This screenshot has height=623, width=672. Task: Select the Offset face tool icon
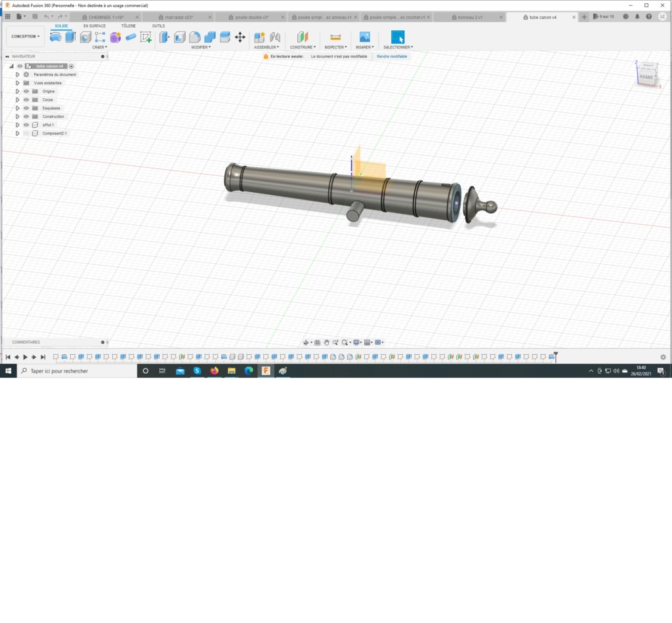tap(224, 37)
